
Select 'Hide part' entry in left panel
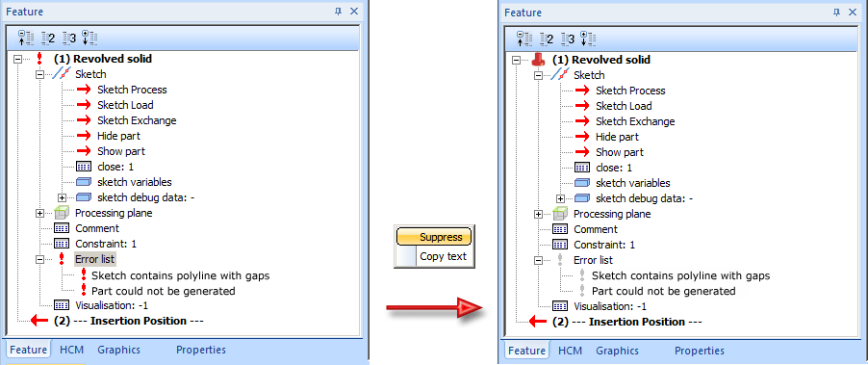(118, 136)
